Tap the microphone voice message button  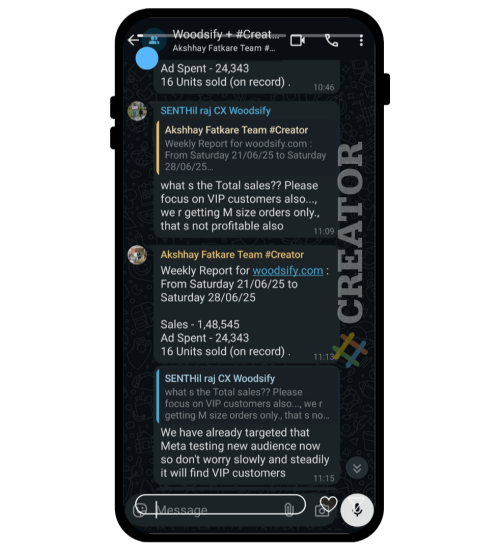click(357, 510)
